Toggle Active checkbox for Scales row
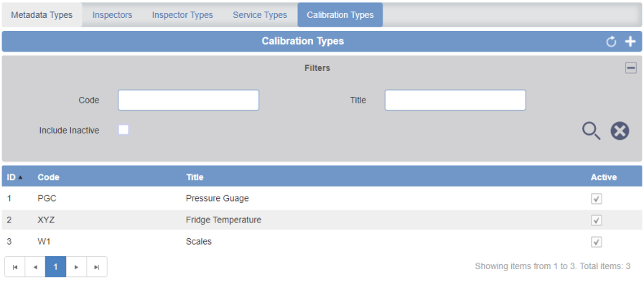644x287 pixels. pos(597,242)
